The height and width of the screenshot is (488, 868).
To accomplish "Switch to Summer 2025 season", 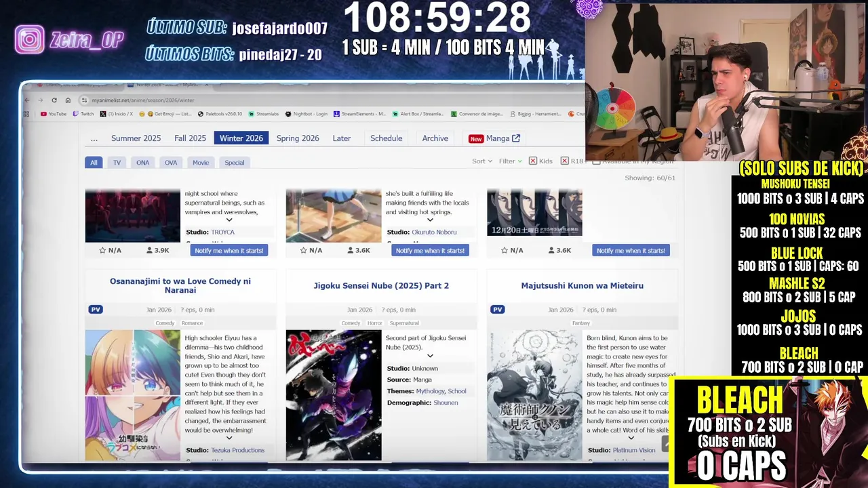I will (x=136, y=138).
